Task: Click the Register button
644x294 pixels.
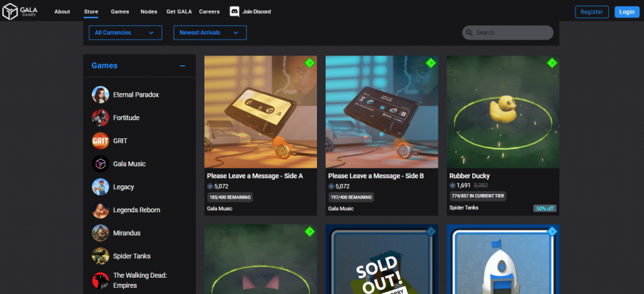Action: 592,12
